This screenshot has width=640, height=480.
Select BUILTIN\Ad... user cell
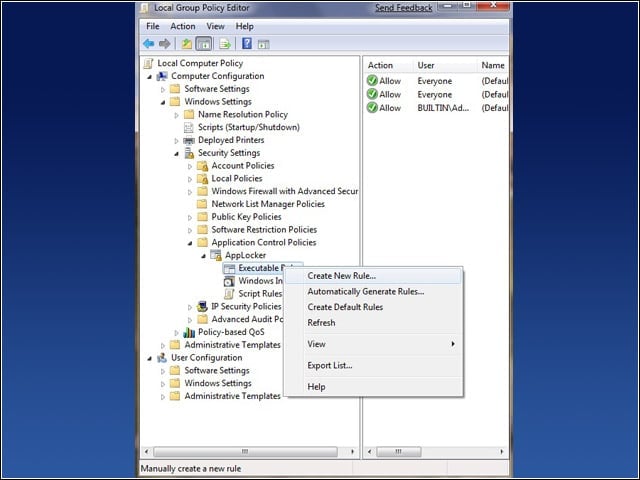(x=443, y=108)
